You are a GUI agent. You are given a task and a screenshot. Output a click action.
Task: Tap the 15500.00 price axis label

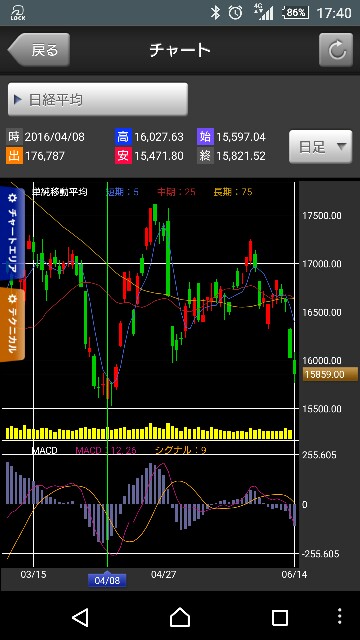(x=322, y=408)
